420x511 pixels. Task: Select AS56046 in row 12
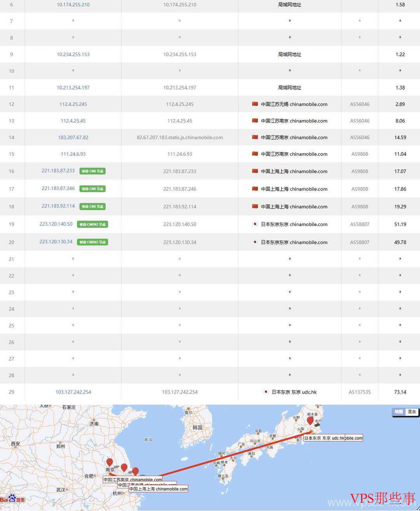pos(360,104)
